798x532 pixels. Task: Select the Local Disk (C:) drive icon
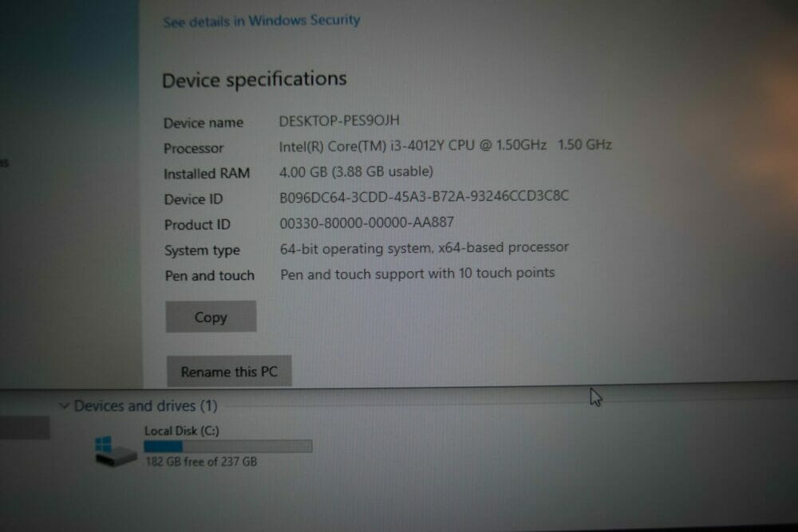[x=116, y=451]
